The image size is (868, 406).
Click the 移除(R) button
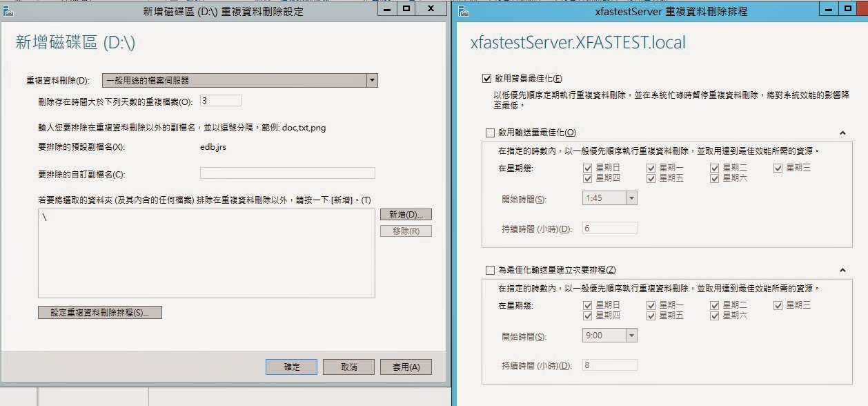click(x=406, y=231)
